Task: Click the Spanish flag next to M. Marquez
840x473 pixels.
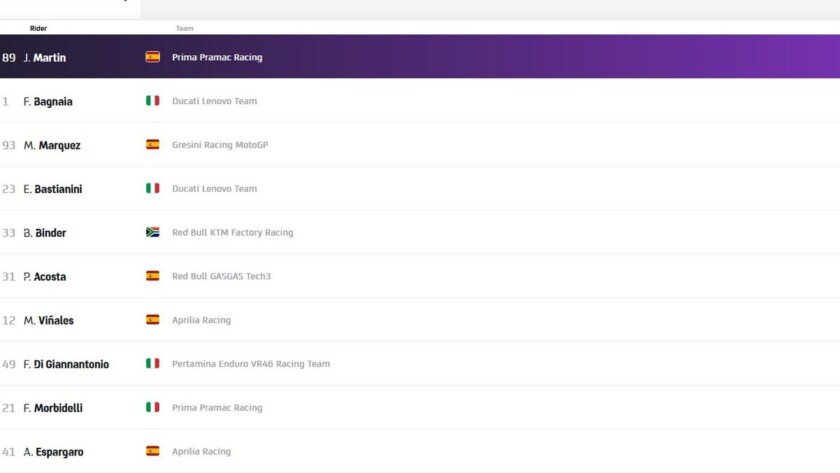Action: point(152,145)
